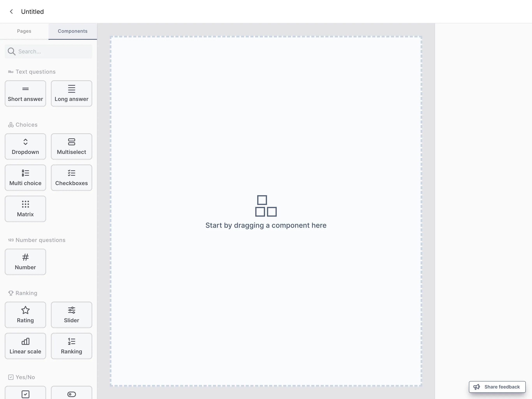This screenshot has height=399, width=532.
Task: Select the Number component tile
Action: (x=25, y=262)
